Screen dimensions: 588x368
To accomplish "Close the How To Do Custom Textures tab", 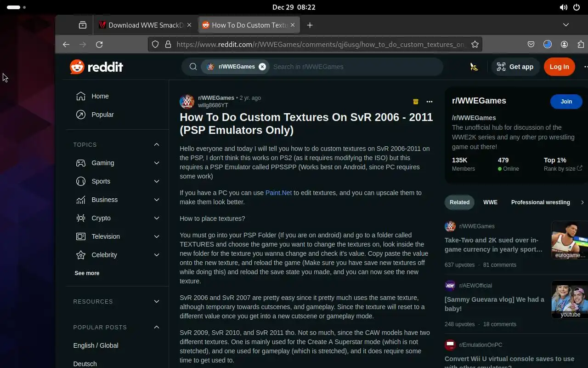I will (x=293, y=25).
